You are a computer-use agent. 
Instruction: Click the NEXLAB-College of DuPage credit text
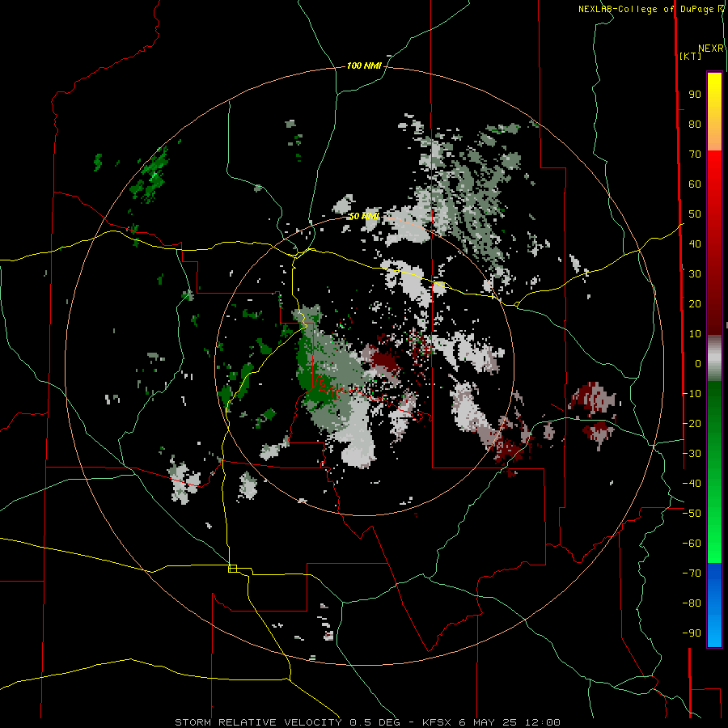point(650,9)
